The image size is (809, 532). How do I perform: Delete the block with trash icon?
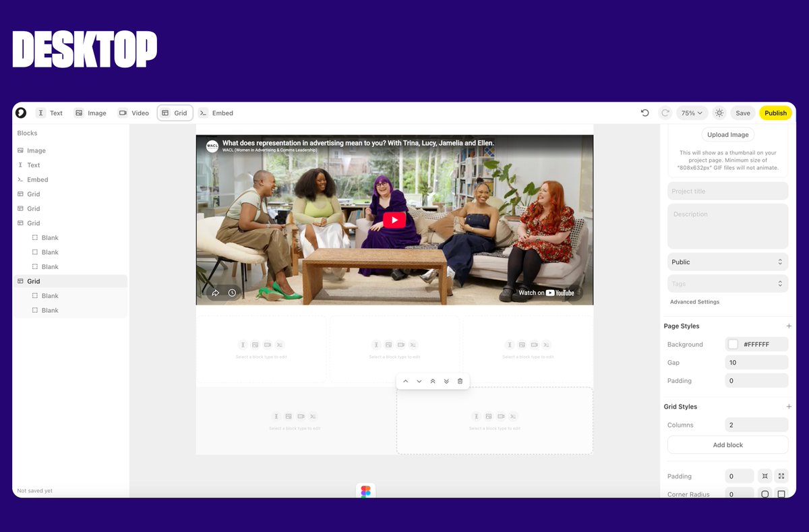tap(460, 381)
